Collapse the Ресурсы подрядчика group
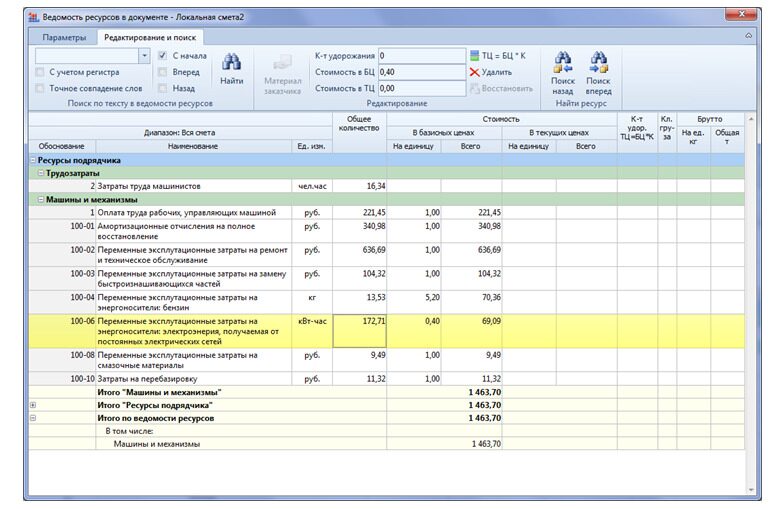 (33, 160)
